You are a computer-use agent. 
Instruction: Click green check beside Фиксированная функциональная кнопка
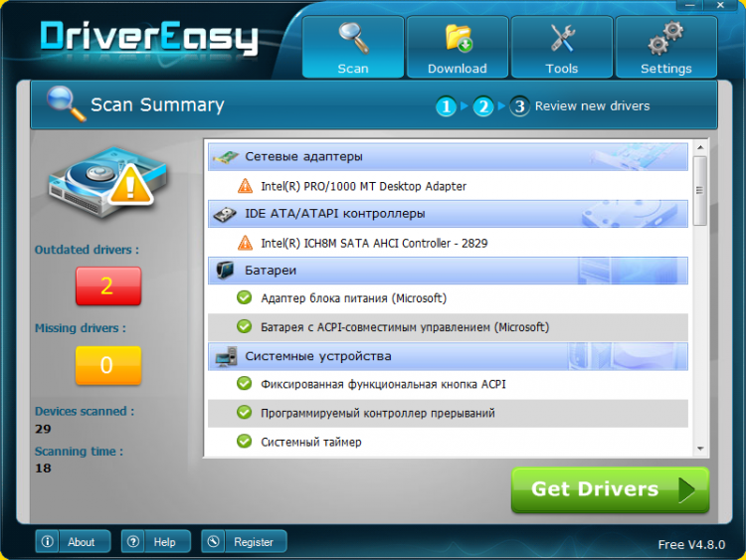click(245, 384)
